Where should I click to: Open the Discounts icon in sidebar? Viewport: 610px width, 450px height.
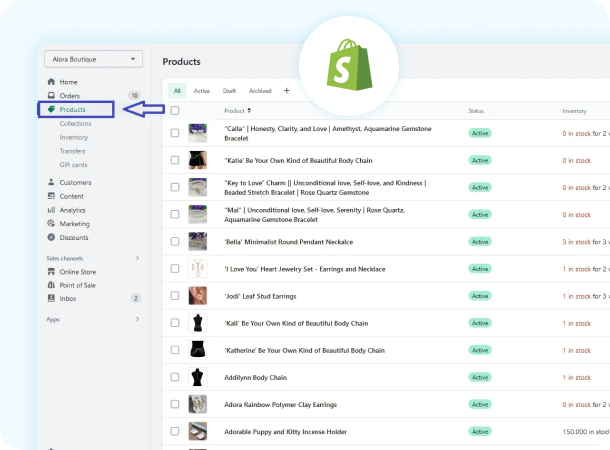(51, 238)
